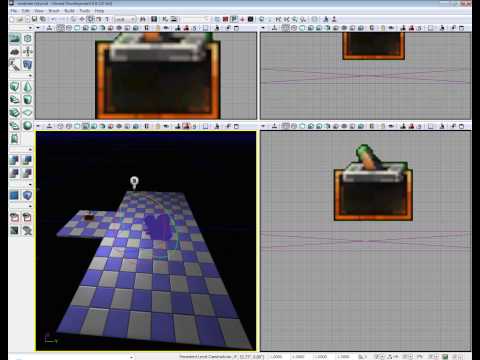Expand the top-right viewport options dropdown arrow
480x360 pixels.
[263, 28]
